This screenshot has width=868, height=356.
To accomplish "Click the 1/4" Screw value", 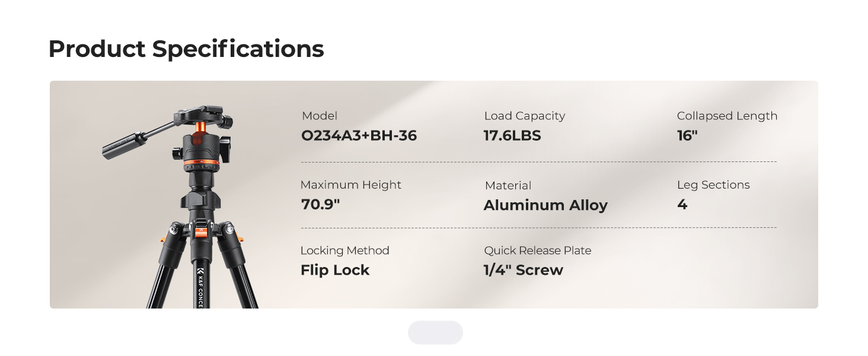I will point(524,270).
